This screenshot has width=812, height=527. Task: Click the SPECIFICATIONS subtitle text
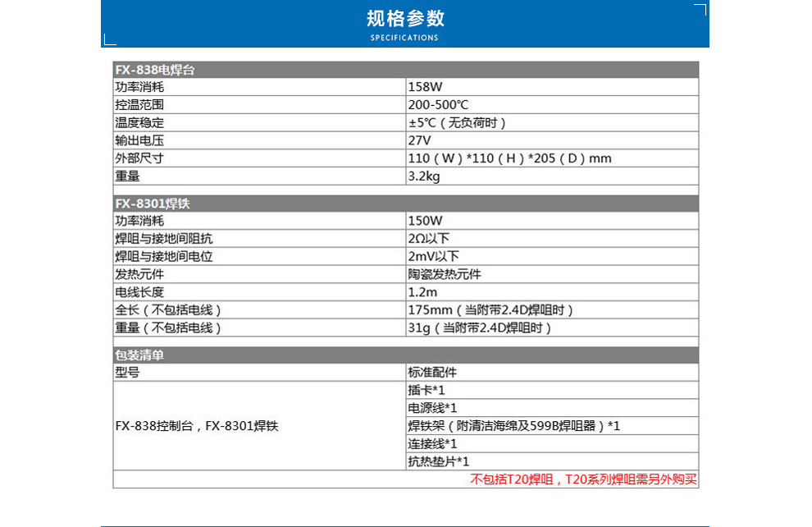[x=404, y=38]
